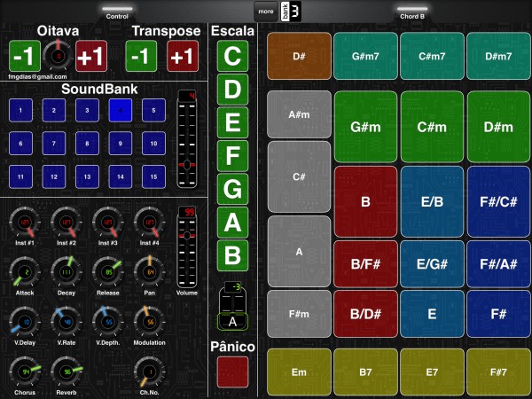
Task: Click the Transpose -1 button
Action: click(x=141, y=56)
